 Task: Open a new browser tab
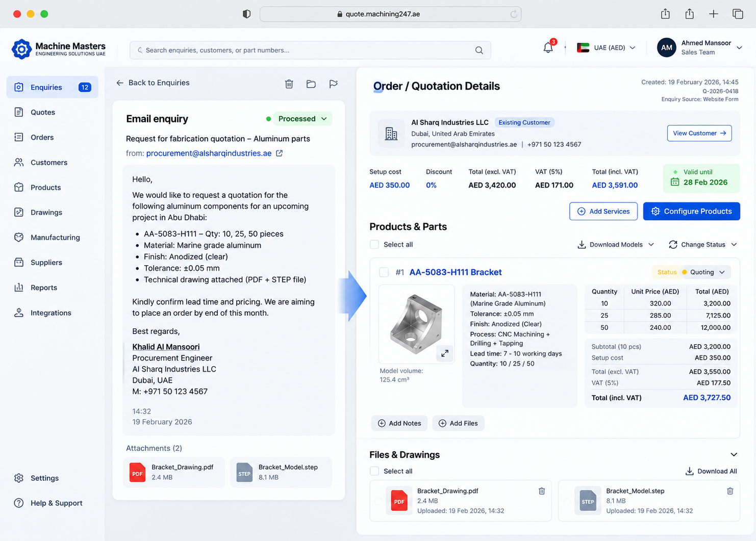pyautogui.click(x=714, y=14)
